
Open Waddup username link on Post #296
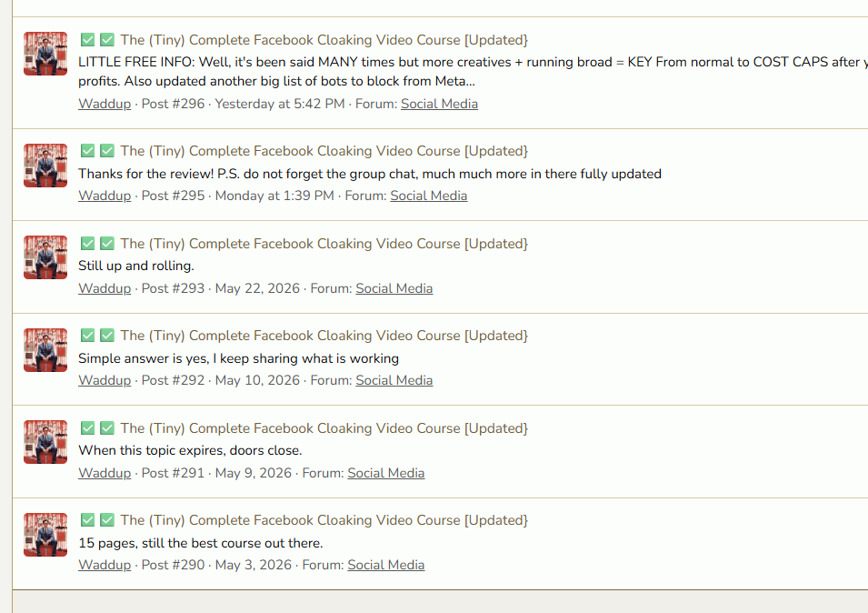tap(105, 104)
